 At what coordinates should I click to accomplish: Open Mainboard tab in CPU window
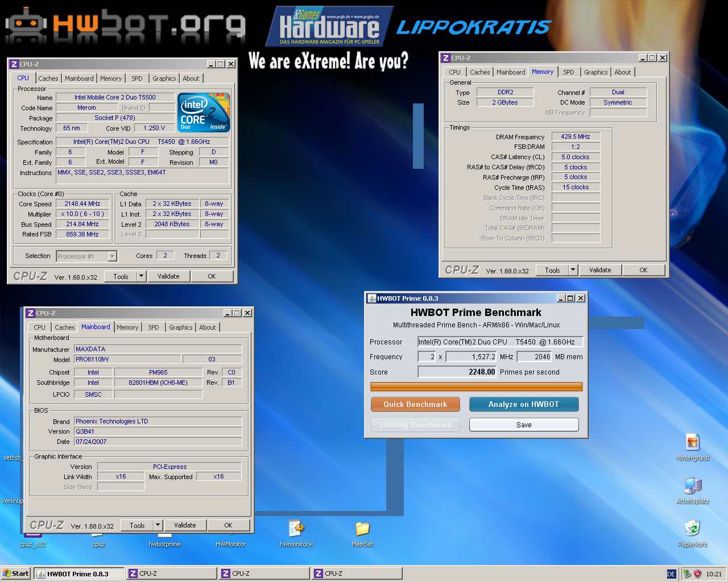[x=79, y=78]
